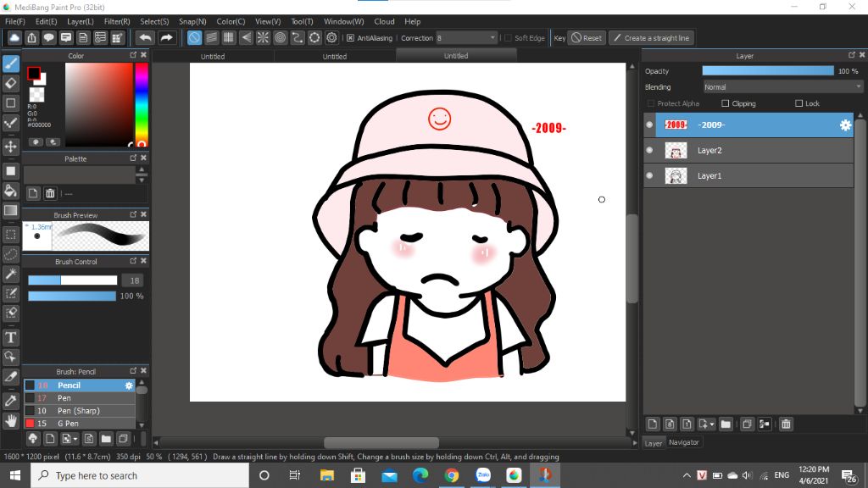Add a new layer folder

(x=726, y=424)
